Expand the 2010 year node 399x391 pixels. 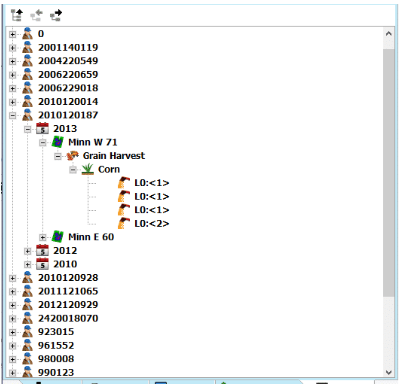click(28, 264)
